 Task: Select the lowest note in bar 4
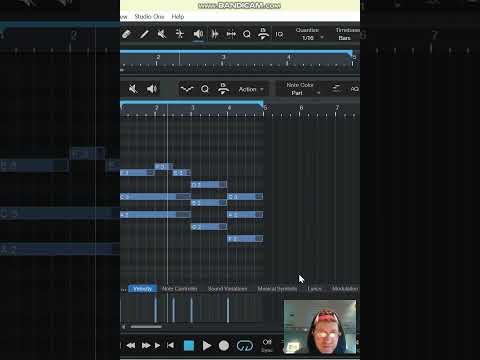245,239
